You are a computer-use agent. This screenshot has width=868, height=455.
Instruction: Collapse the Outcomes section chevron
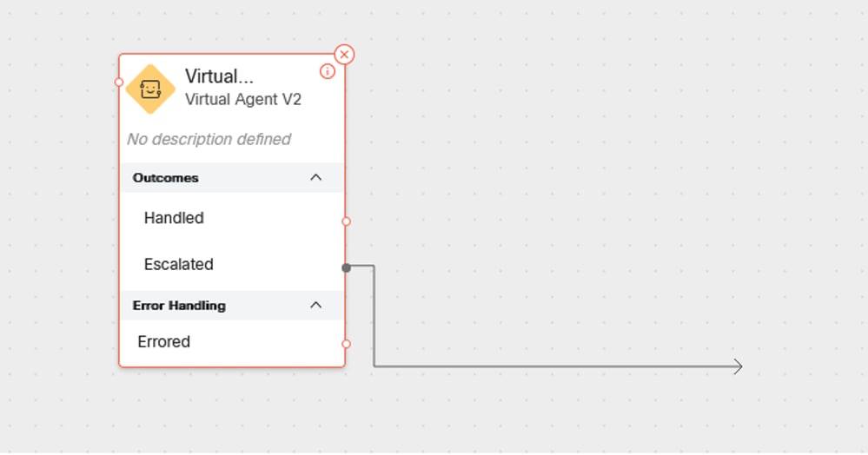coord(315,178)
